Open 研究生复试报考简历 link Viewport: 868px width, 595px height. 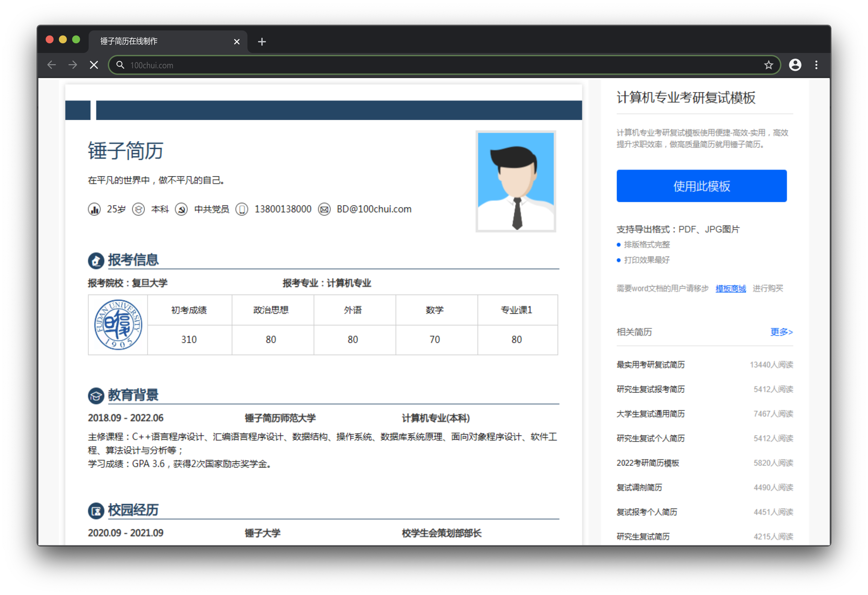coord(651,389)
